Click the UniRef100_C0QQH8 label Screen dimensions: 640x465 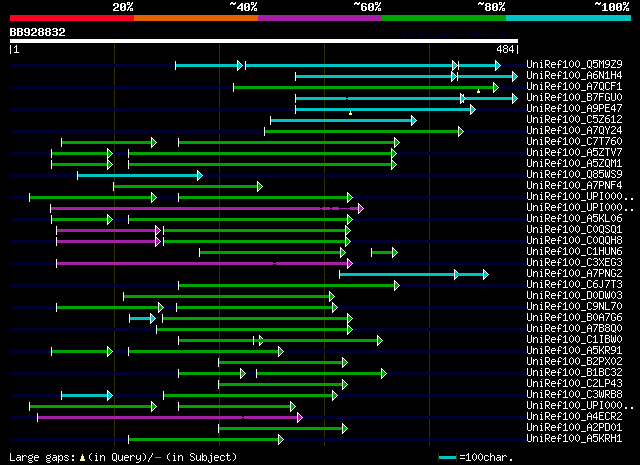click(574, 240)
